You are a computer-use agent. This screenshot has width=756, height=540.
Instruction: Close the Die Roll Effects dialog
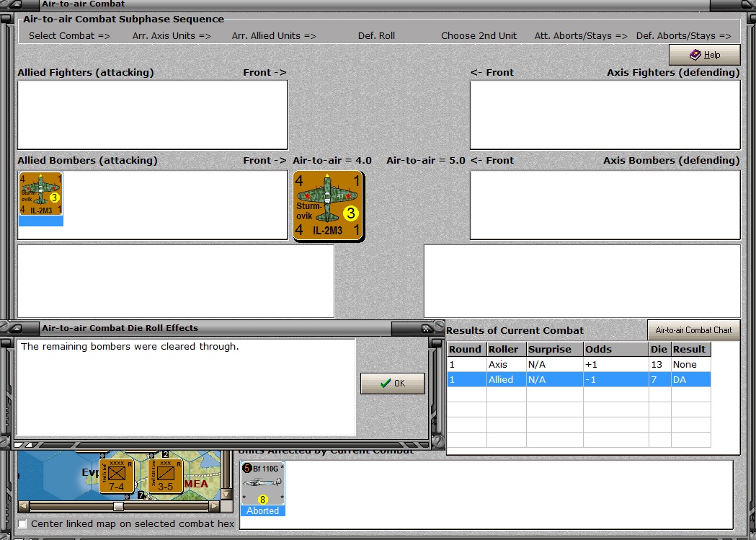click(x=427, y=329)
